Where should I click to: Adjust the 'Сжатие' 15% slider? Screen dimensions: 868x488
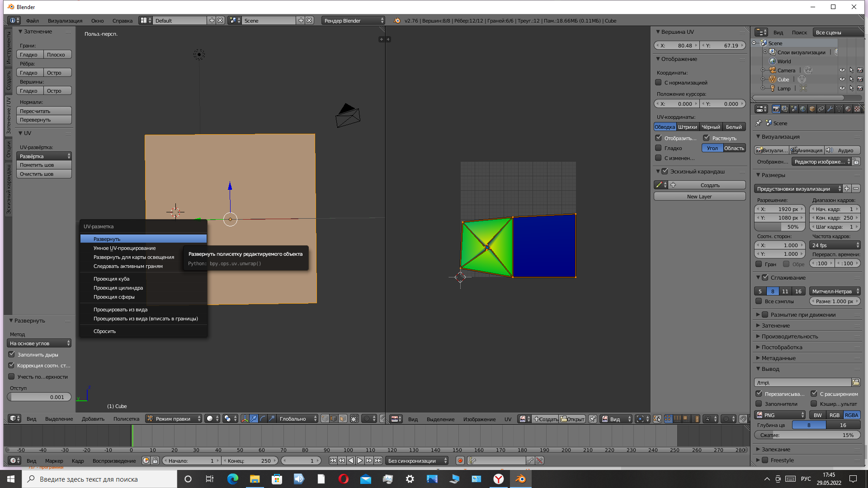[x=807, y=435]
